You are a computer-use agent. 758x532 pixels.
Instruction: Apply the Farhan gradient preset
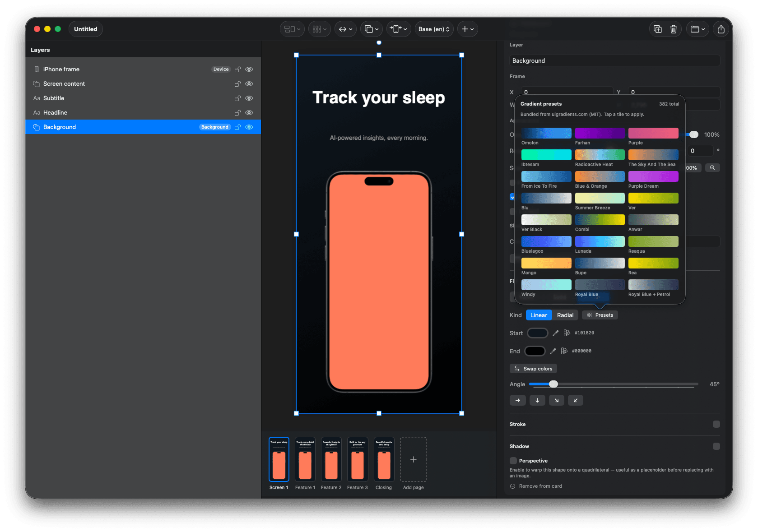pos(600,133)
